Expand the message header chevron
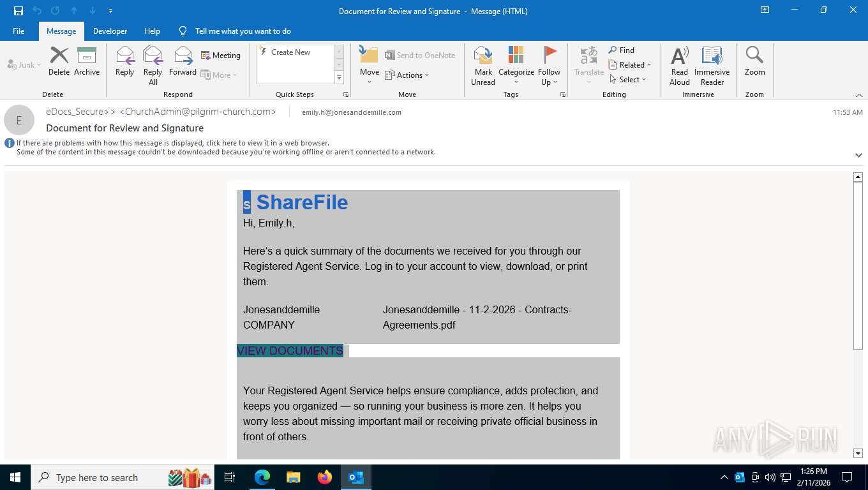The height and width of the screenshot is (490, 868). pos(858,155)
